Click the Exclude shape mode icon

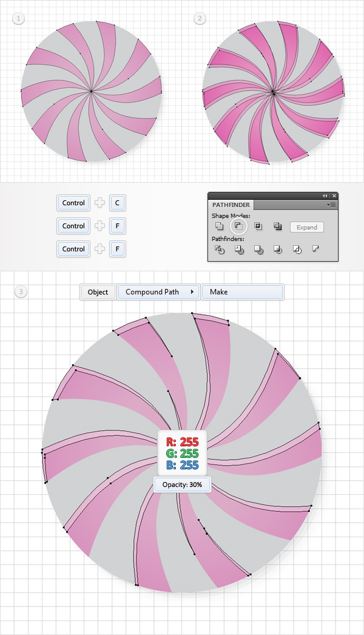pyautogui.click(x=277, y=226)
